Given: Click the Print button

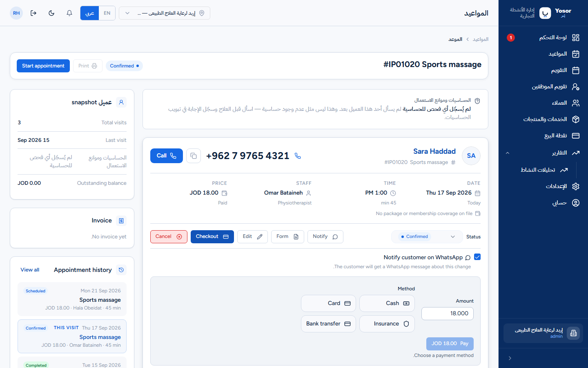Looking at the screenshot, I should tap(88, 66).
